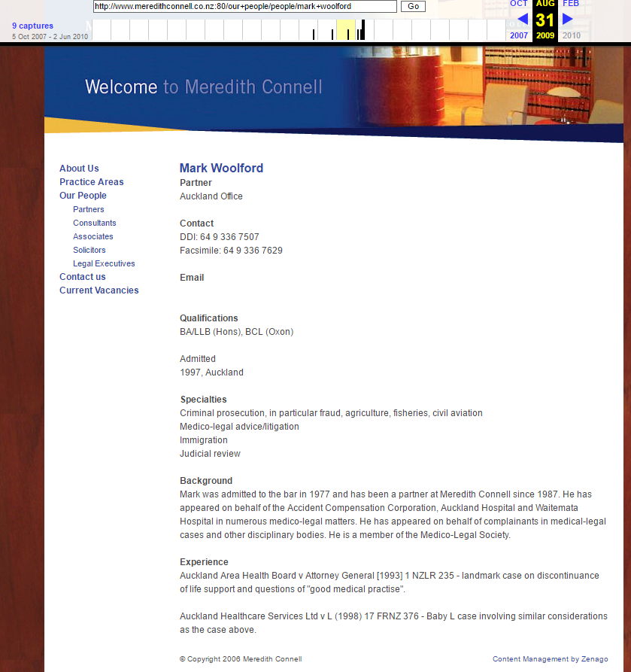Select the highlighted 2009 timeline segment
Image resolution: width=631 pixels, height=672 pixels.
point(345,30)
